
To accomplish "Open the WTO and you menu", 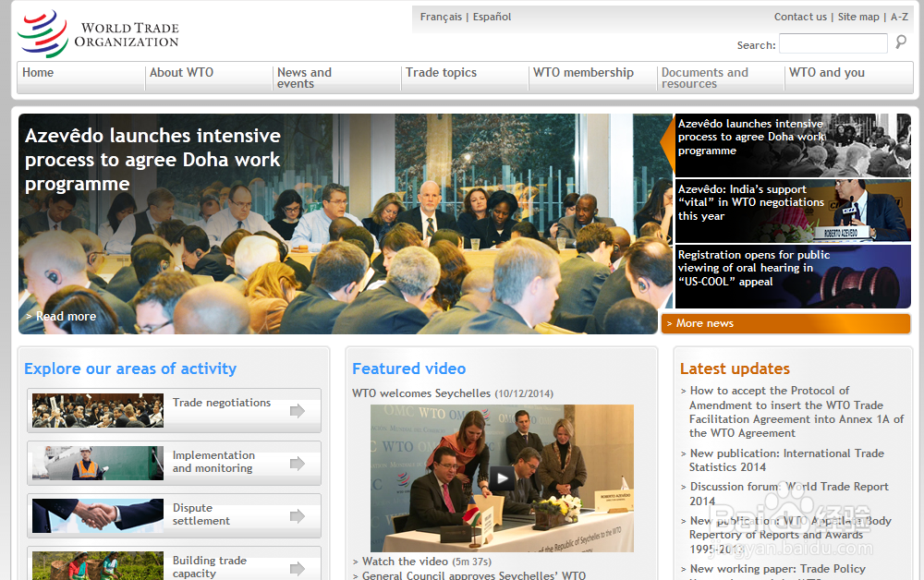I will [827, 72].
